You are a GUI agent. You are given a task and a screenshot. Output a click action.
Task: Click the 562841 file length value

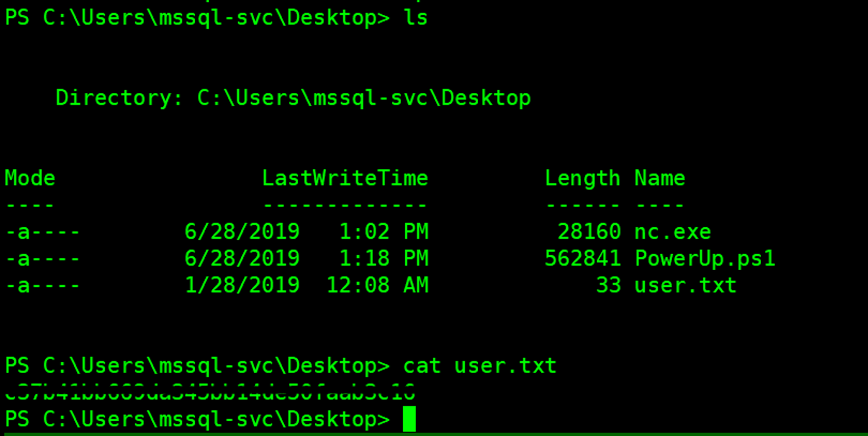point(582,259)
